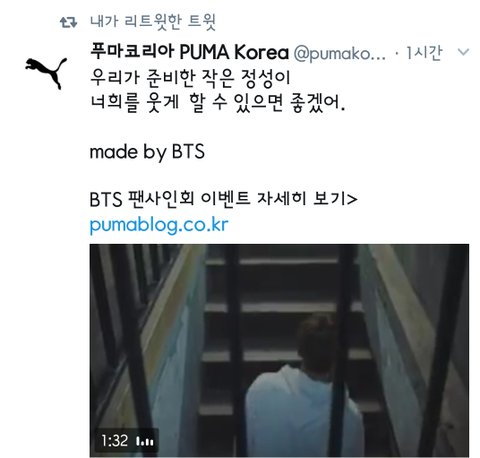Click the made by BTS text
The width and height of the screenshot is (480, 458).
pos(147,152)
